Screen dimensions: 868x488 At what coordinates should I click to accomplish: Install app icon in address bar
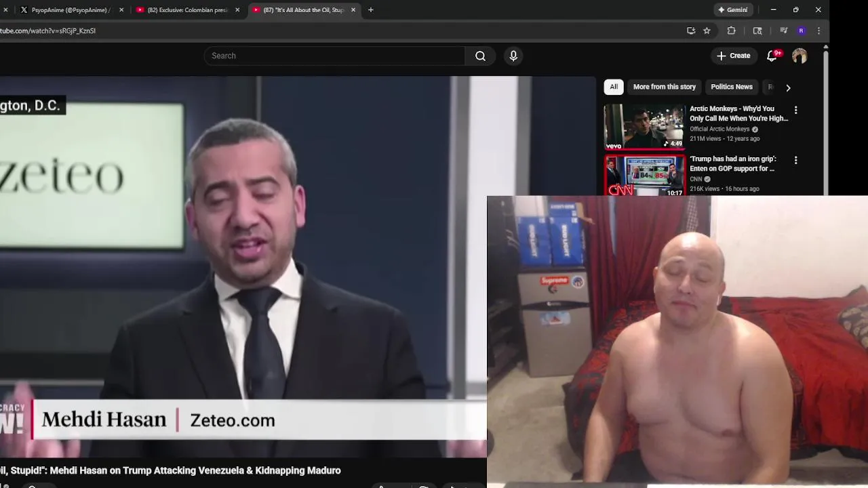point(691,30)
